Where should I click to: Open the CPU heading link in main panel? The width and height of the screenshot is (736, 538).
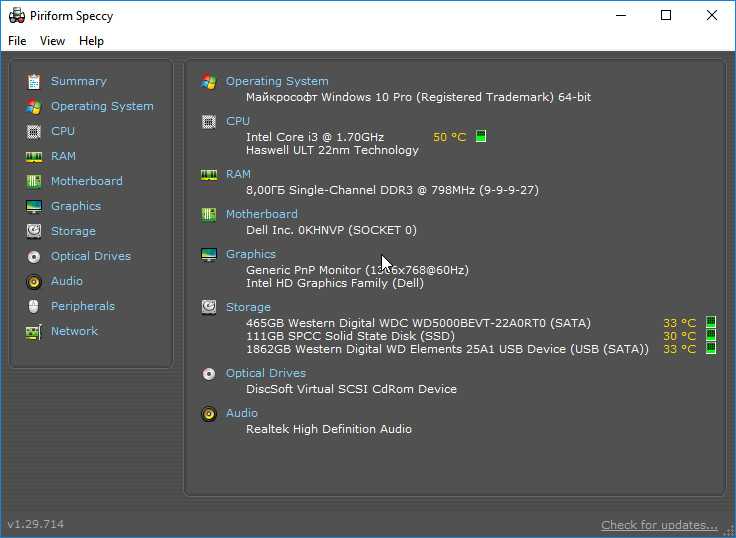238,121
